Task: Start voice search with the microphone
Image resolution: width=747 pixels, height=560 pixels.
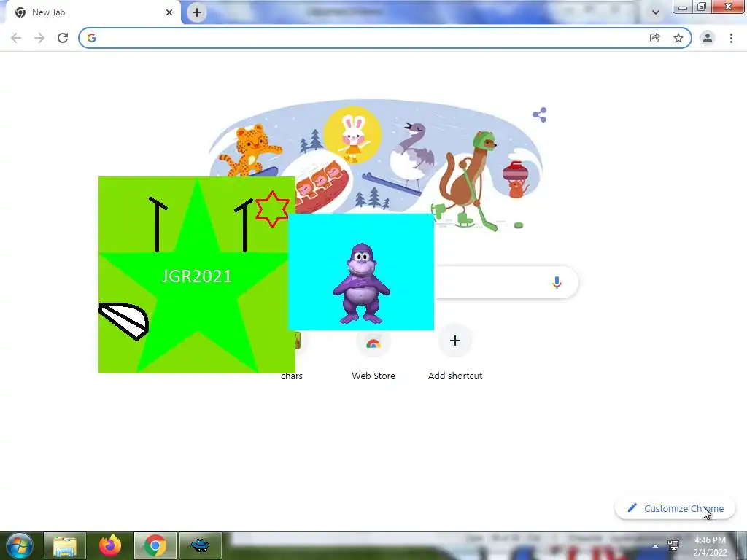Action: 557,282
